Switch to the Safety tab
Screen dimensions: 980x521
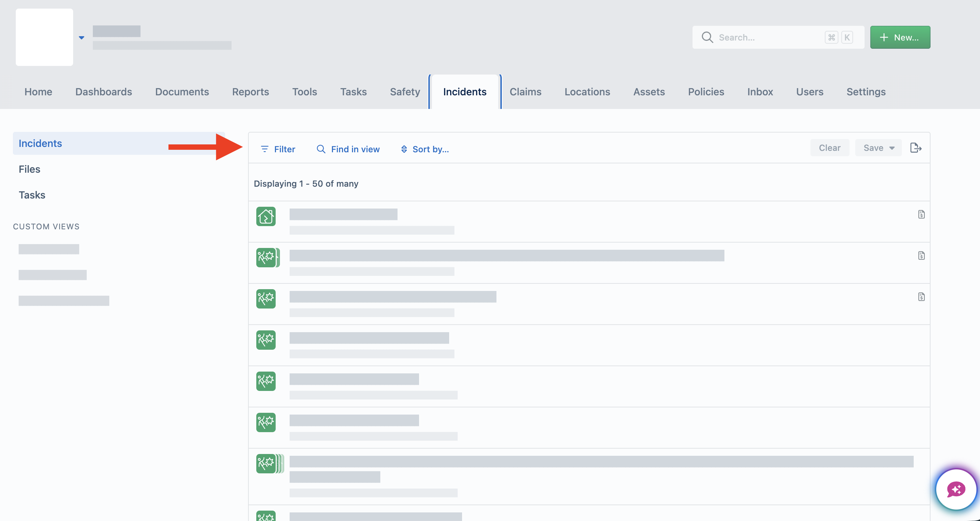tap(405, 92)
